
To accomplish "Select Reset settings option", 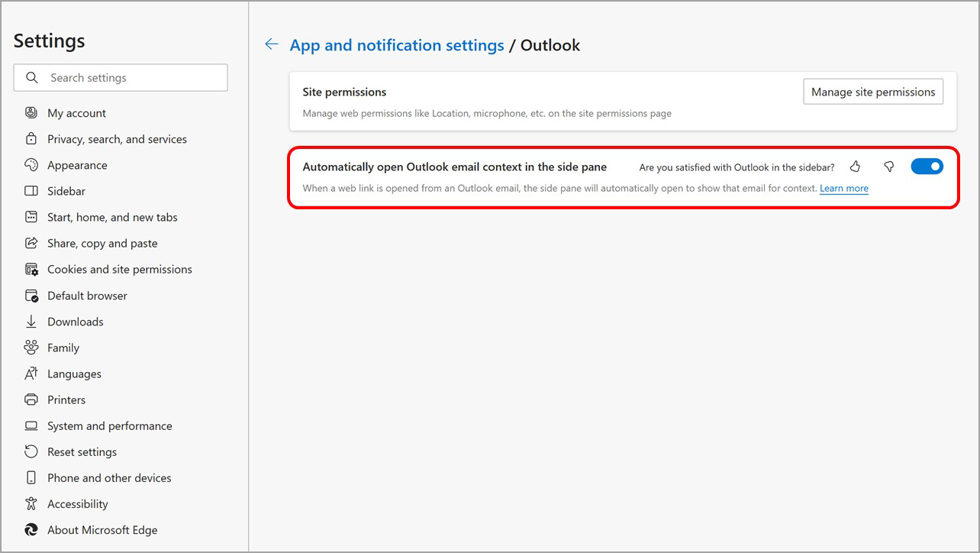I will [x=82, y=451].
